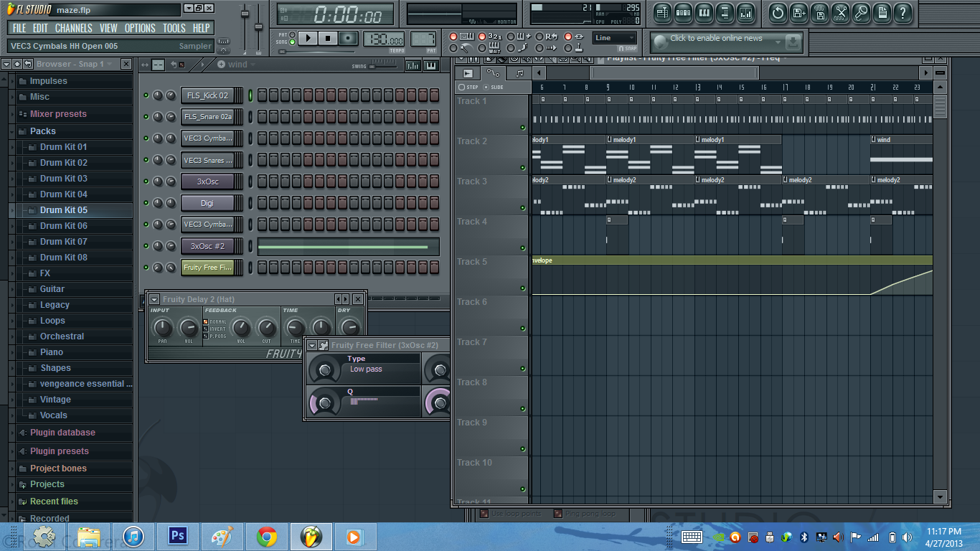
Task: Click to enable online news
Action: [726, 42]
